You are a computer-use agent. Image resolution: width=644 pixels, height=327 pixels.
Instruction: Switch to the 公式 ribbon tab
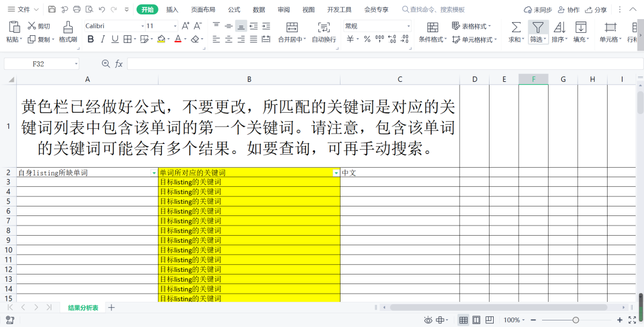(234, 10)
